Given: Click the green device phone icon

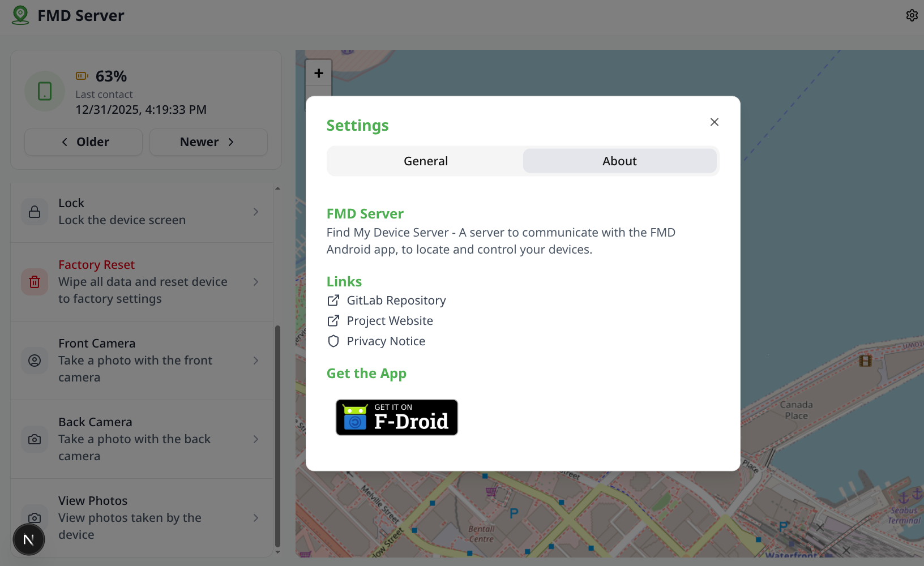Looking at the screenshot, I should click(45, 91).
